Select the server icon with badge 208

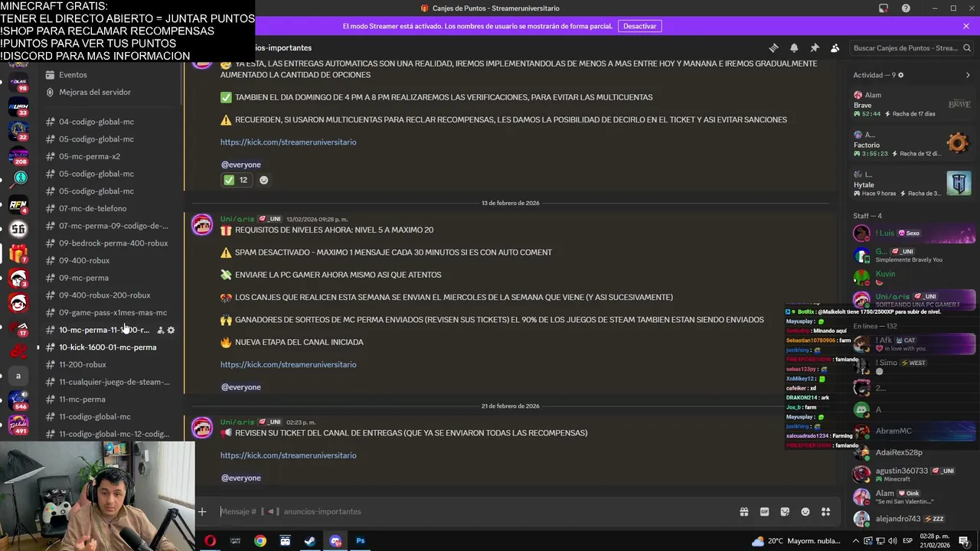coord(18,156)
